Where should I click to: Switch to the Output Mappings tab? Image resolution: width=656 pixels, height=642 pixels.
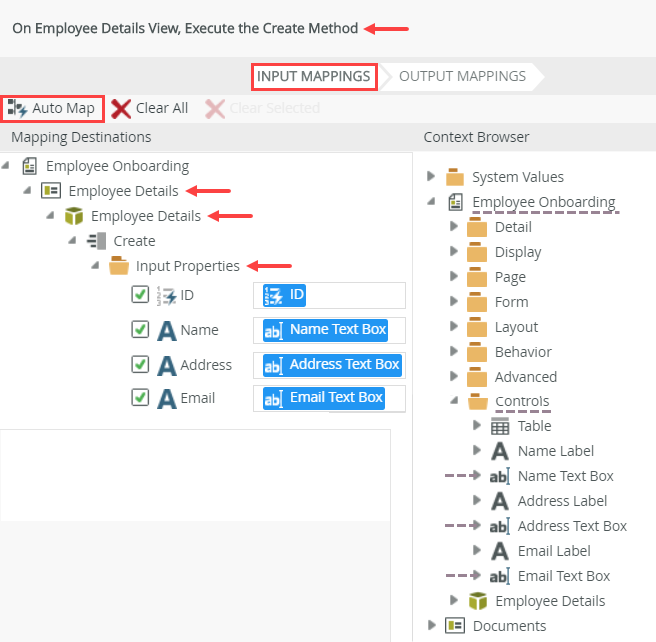pyautogui.click(x=462, y=76)
